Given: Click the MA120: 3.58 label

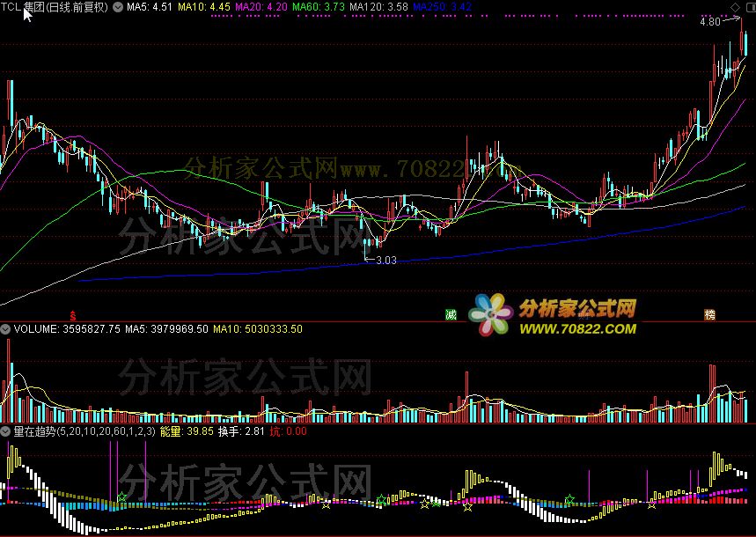Looking at the screenshot, I should point(378,7).
